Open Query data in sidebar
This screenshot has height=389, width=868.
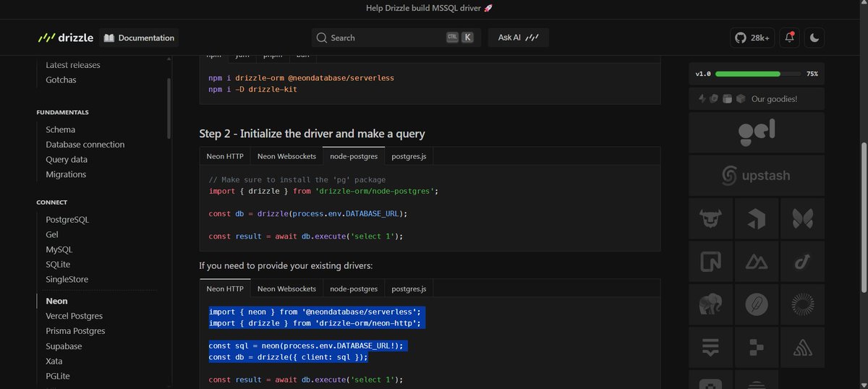point(67,160)
